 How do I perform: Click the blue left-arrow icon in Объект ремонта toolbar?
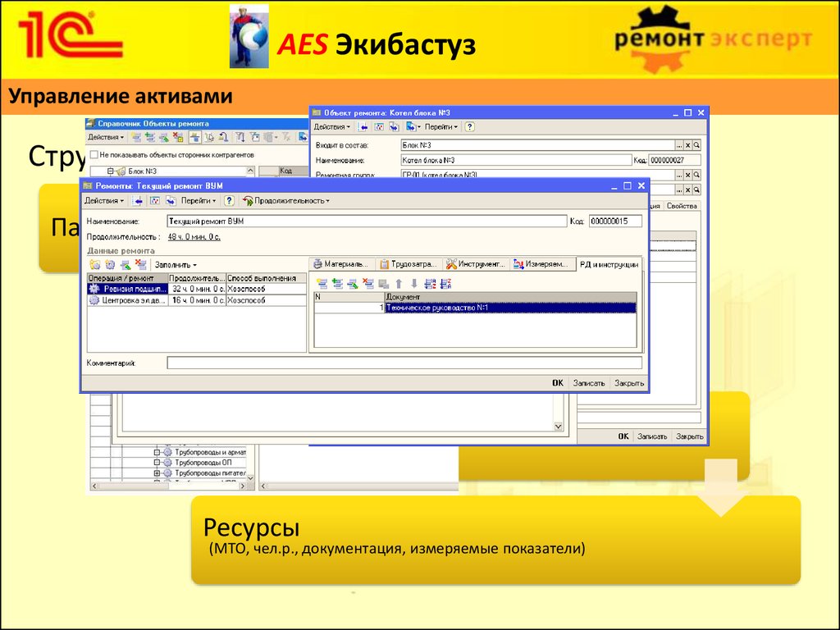point(363,127)
